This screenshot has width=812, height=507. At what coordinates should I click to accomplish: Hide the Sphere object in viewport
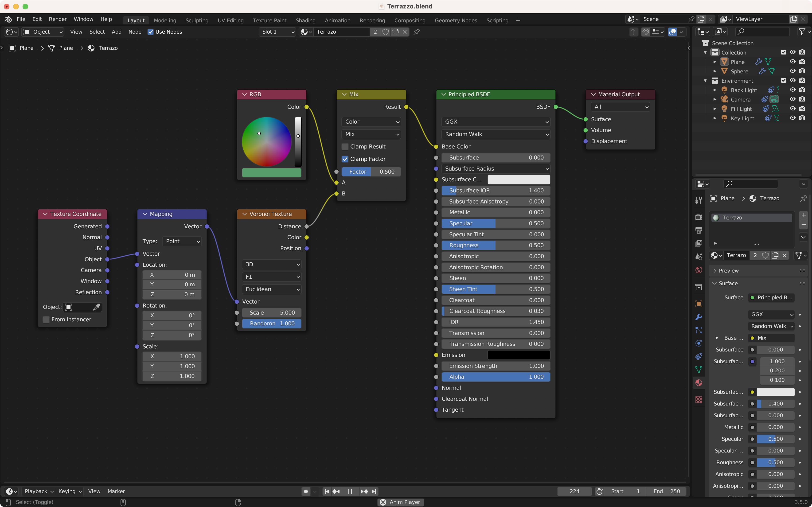point(792,71)
